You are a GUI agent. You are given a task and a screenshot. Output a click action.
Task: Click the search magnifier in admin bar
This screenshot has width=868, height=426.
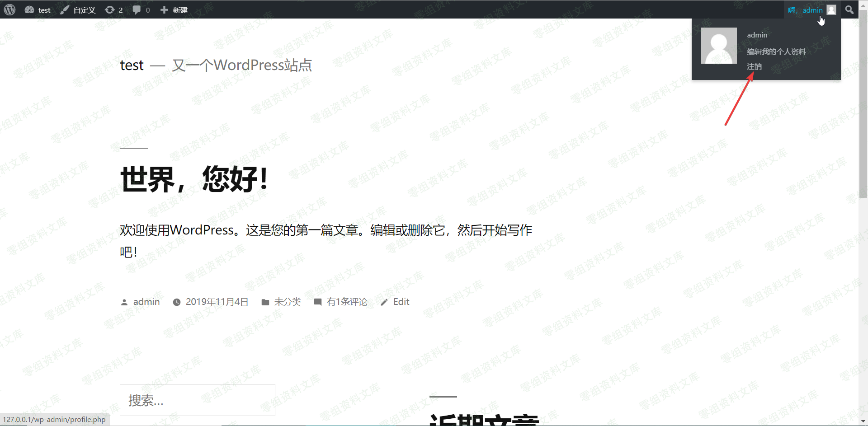point(849,10)
